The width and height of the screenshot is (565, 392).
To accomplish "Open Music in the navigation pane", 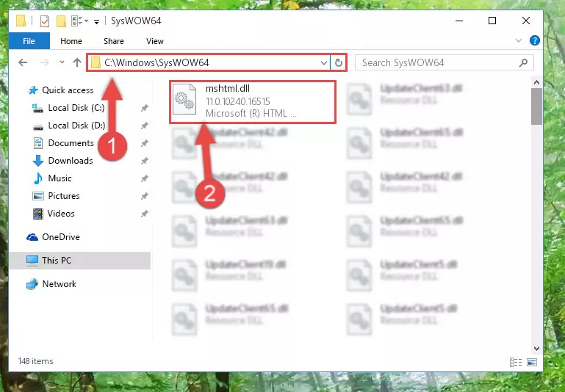I will 60,178.
